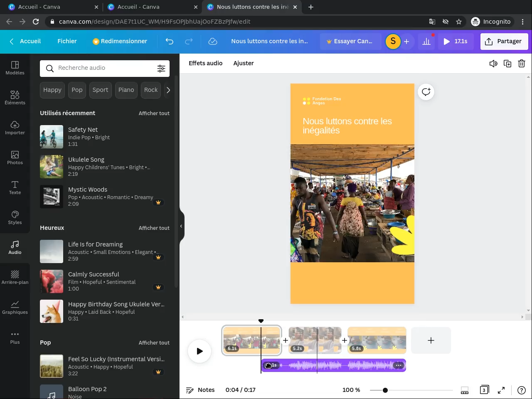
Task: Undo the last action
Action: (x=170, y=41)
